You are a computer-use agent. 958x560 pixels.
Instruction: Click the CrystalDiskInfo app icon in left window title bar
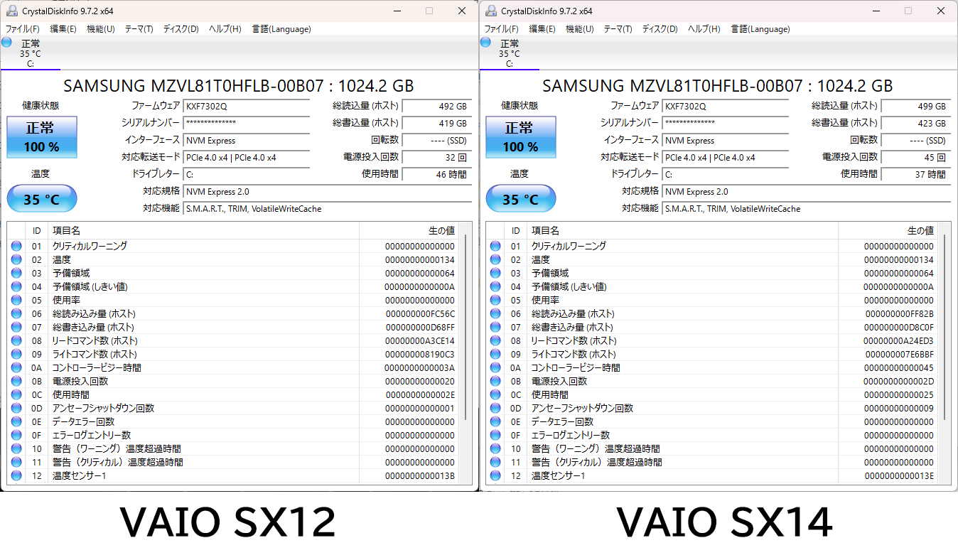(12, 11)
